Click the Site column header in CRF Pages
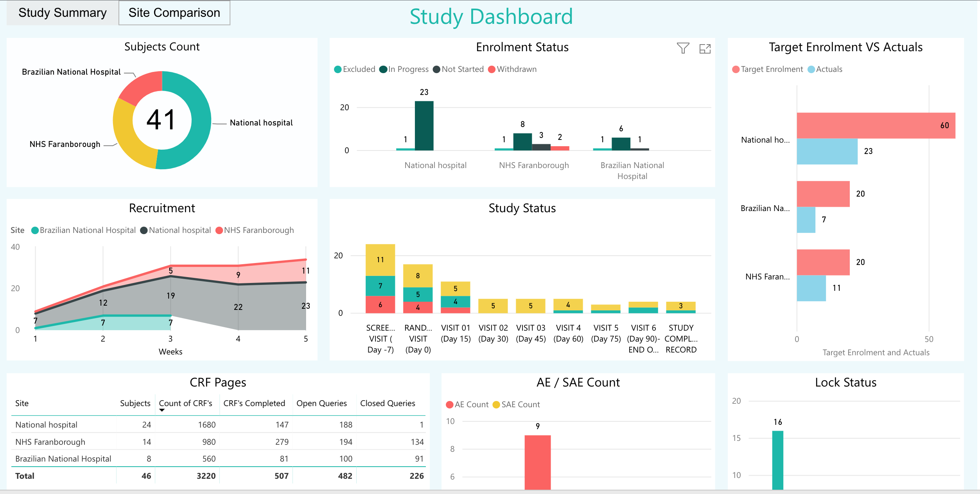 pos(22,403)
